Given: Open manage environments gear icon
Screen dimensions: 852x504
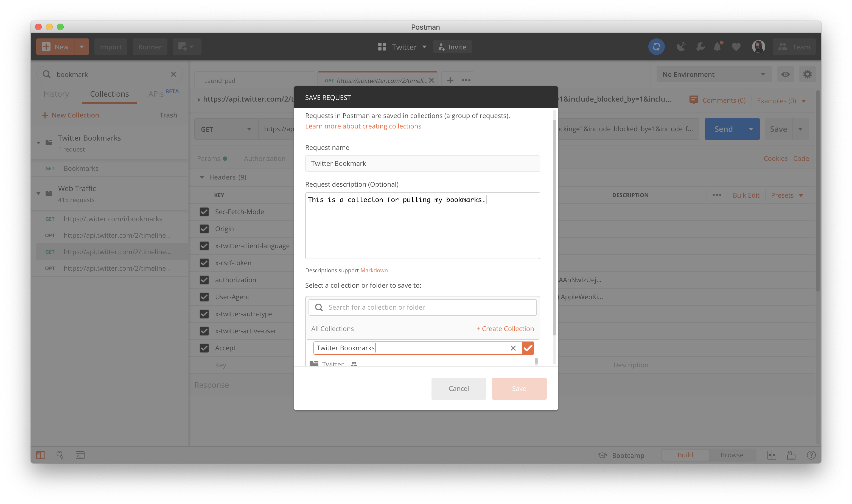Looking at the screenshot, I should [807, 74].
